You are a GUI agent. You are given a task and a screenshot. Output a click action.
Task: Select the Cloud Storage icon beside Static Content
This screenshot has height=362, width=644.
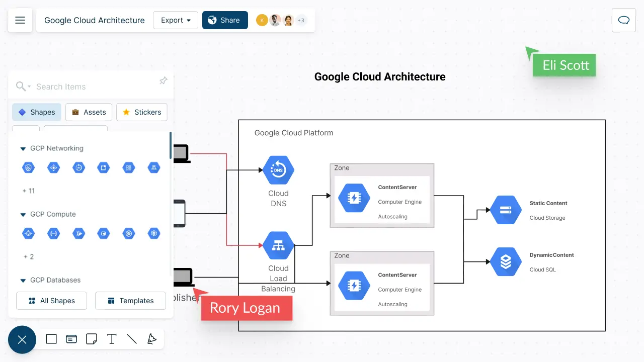click(x=506, y=210)
